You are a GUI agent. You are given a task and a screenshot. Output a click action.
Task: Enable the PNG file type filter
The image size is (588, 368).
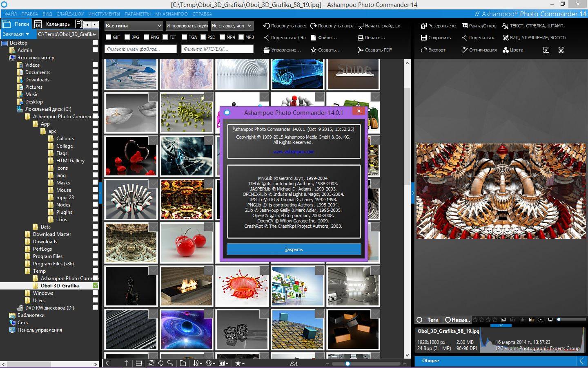coord(146,37)
